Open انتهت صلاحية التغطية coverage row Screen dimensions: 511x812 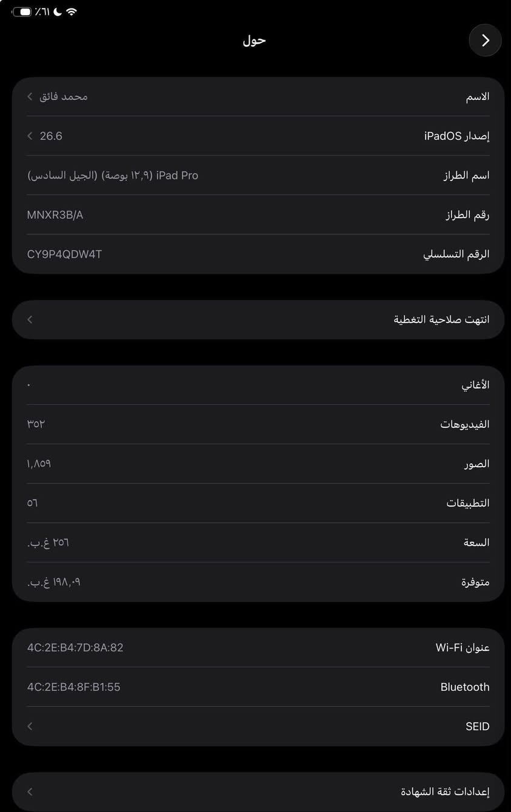(x=258, y=319)
